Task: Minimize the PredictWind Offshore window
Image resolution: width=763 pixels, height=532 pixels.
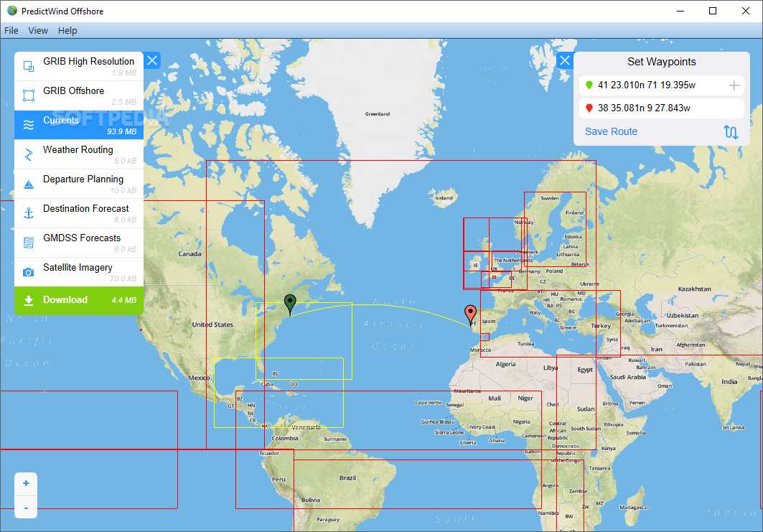Action: 680,11
